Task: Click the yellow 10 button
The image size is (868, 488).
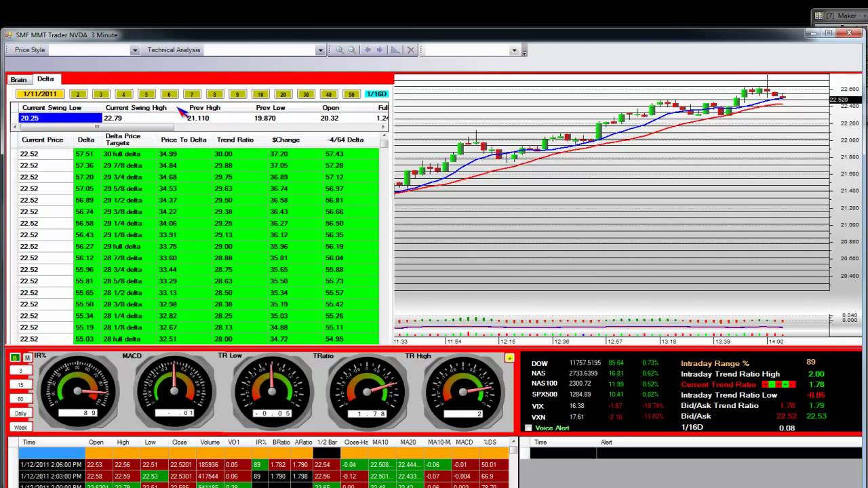Action: (260, 94)
